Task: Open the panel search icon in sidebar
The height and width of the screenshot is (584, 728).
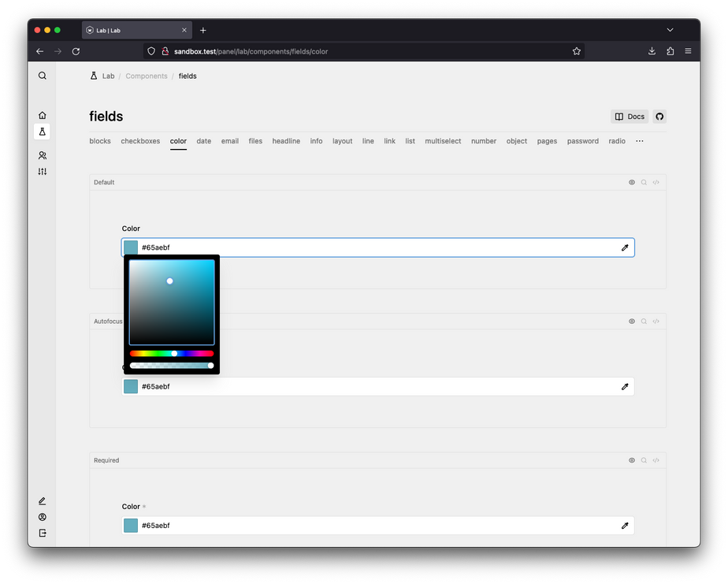Action: point(43,76)
